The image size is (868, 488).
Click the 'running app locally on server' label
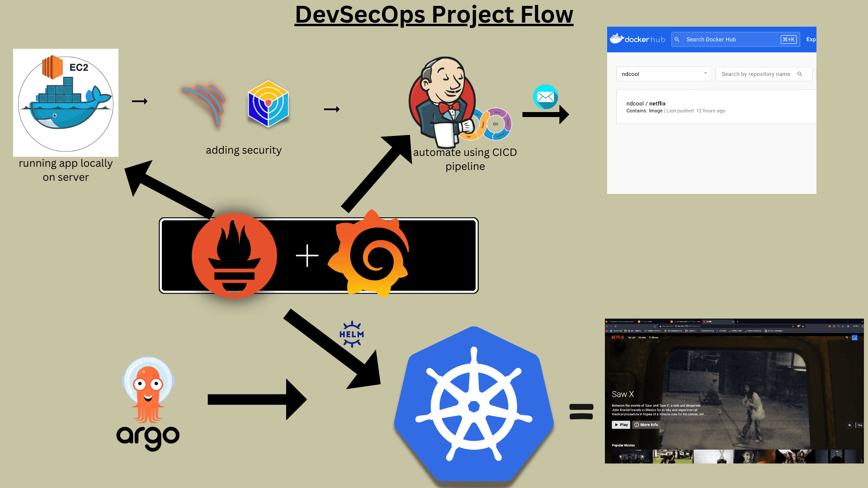coord(66,170)
